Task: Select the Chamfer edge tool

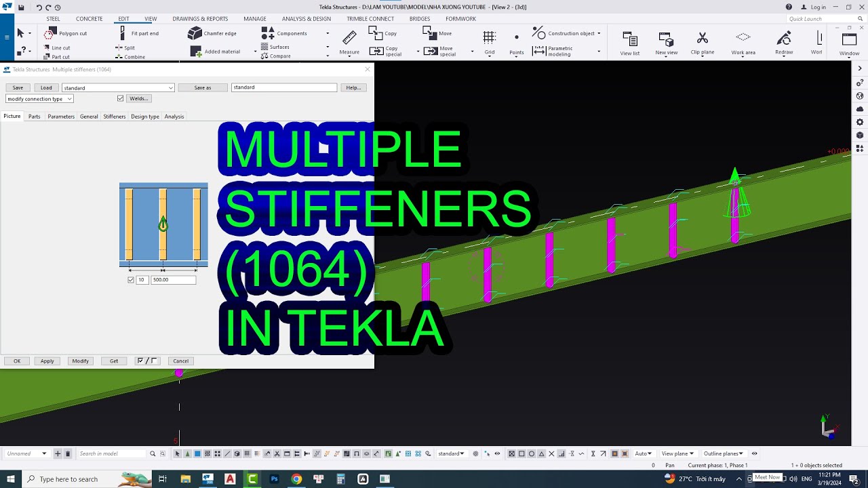Action: [x=212, y=33]
